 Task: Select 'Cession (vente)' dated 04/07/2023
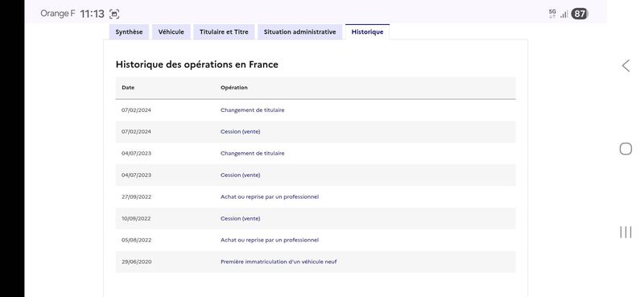tap(240, 175)
